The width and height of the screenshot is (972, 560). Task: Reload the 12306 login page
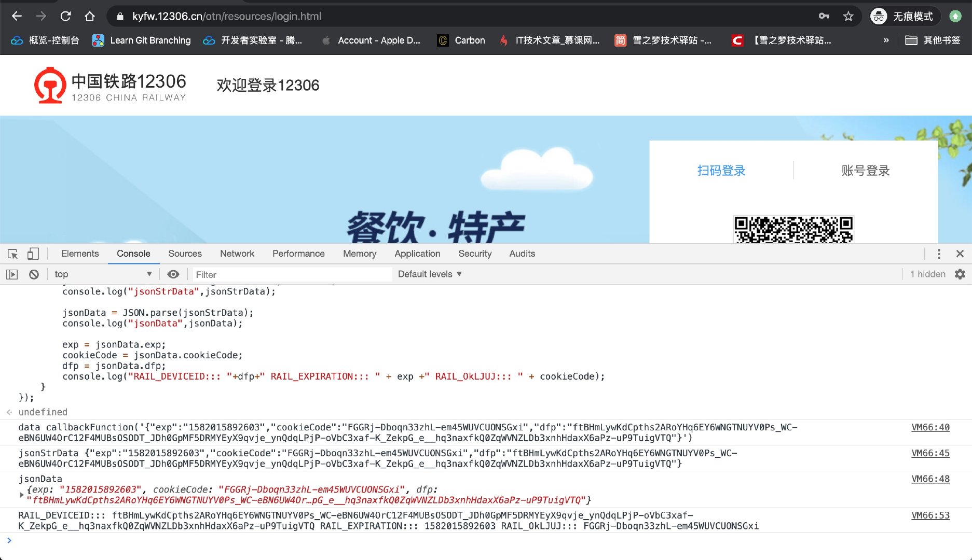pos(65,16)
